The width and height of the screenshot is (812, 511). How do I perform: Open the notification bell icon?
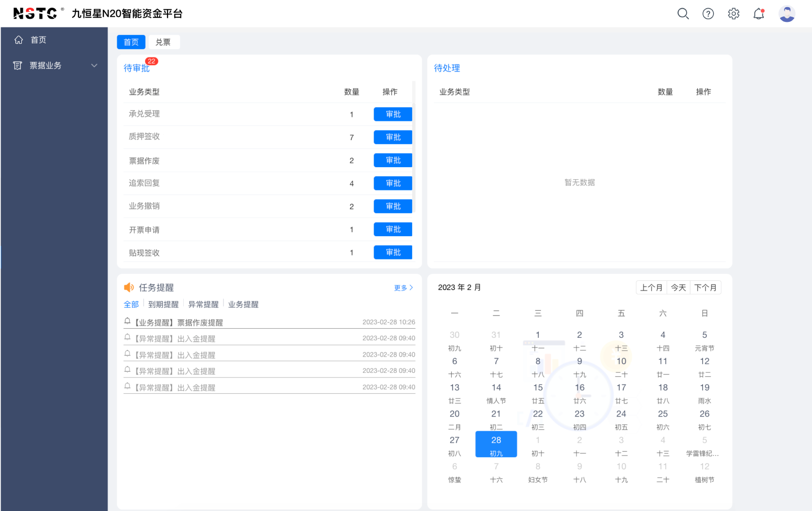759,14
